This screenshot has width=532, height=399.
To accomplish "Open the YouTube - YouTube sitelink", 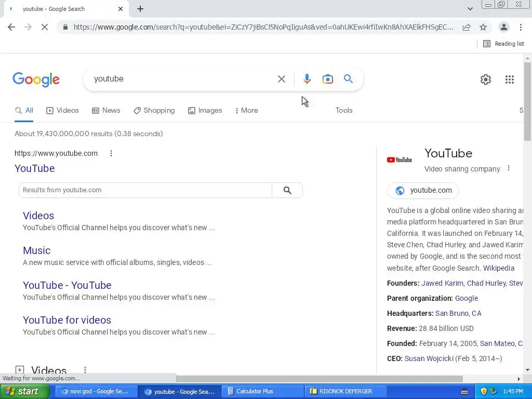I will pyautogui.click(x=67, y=285).
